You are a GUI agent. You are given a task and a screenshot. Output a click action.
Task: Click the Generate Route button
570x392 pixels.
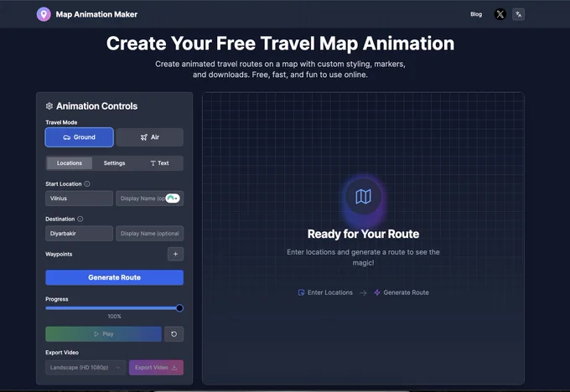point(115,277)
